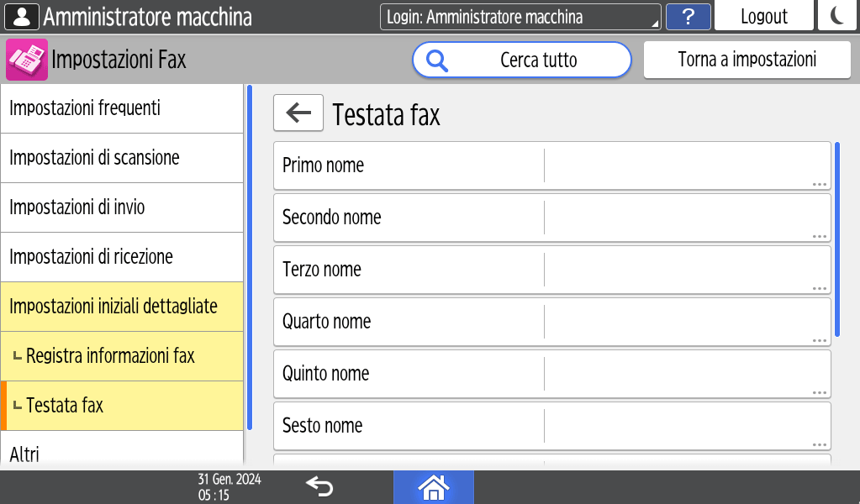
Task: Click the back arrow beside Testata fax
Action: coord(298,113)
